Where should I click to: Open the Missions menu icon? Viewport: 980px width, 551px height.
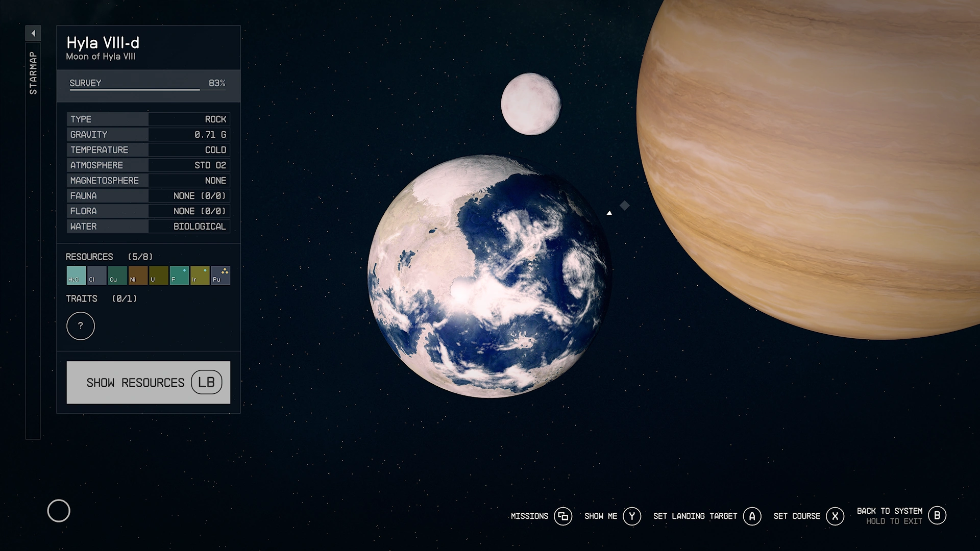coord(563,516)
